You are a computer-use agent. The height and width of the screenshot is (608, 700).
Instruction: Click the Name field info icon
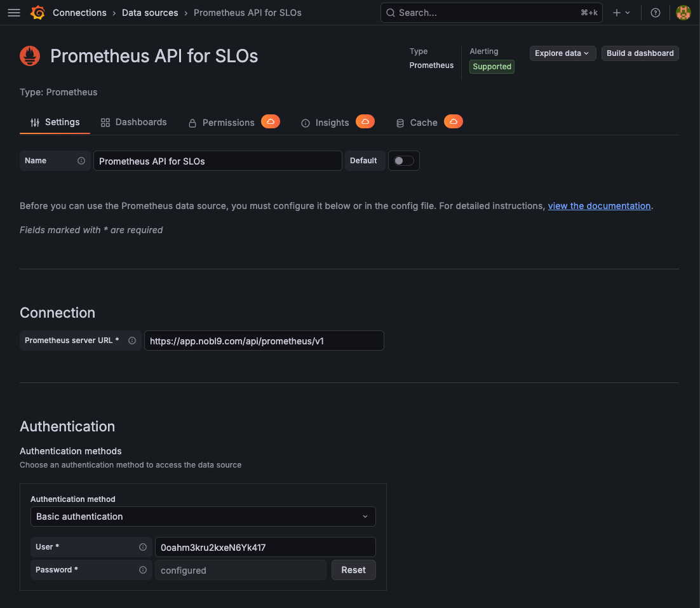click(81, 161)
